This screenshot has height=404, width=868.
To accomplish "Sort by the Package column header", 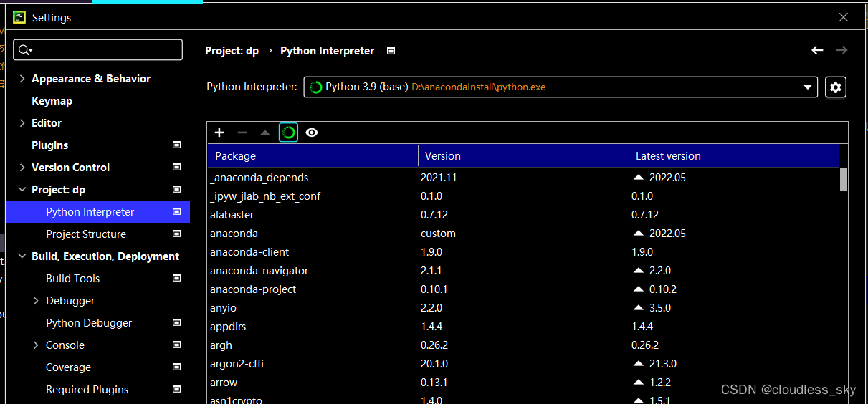I will point(313,155).
